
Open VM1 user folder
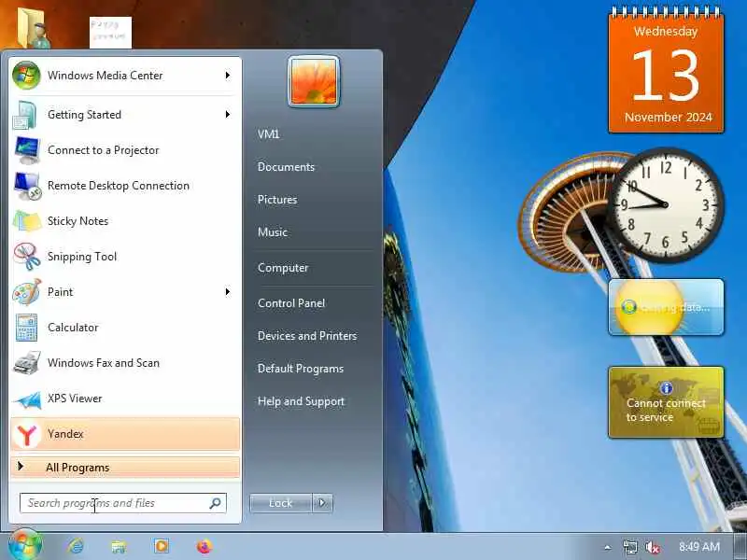[269, 134]
